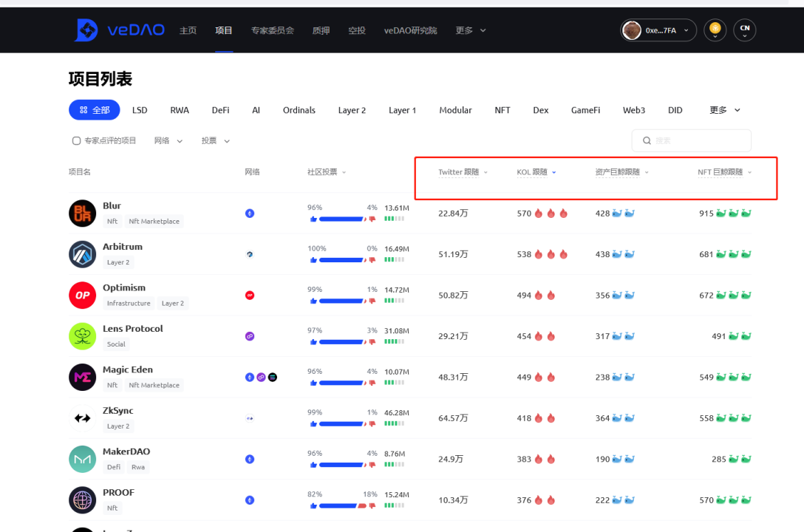Open MakerDAO project logo

(83, 460)
